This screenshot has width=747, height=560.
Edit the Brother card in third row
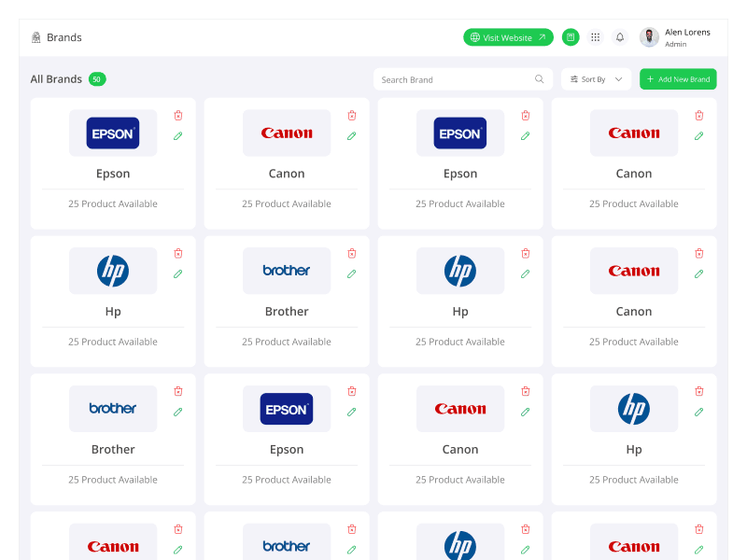(x=178, y=413)
